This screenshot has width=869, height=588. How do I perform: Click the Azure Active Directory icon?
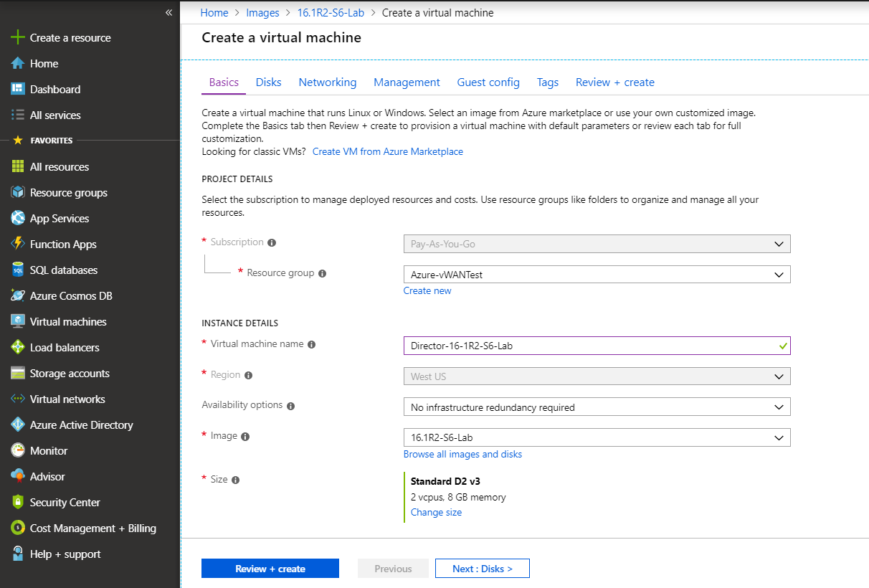(x=18, y=425)
